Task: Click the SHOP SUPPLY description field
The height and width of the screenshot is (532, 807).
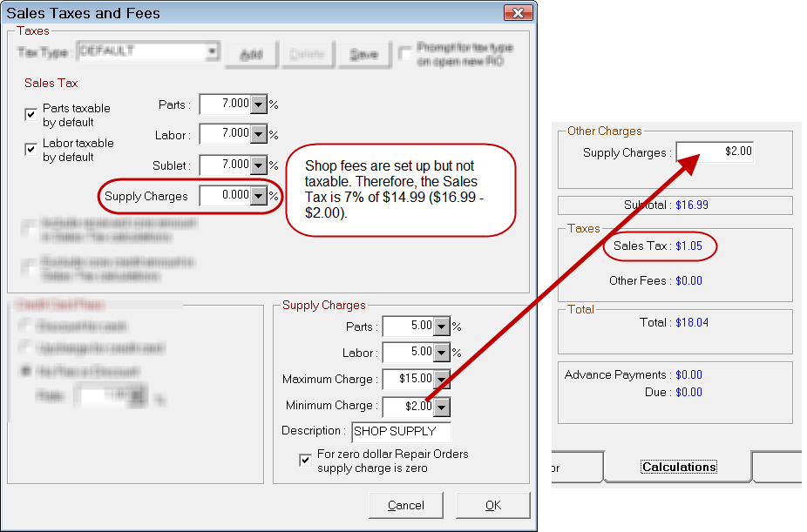Action: 401,431
